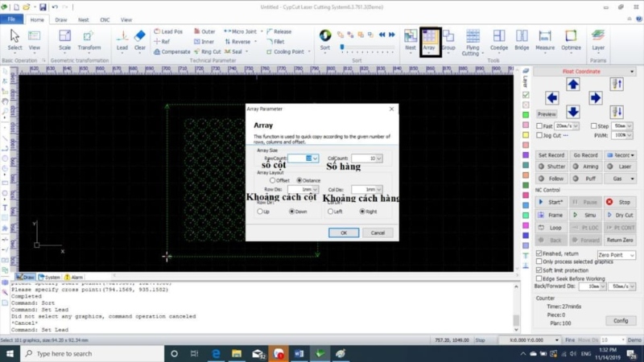Click the Array tool in the ribbon
644x362 pixels.
(429, 39)
